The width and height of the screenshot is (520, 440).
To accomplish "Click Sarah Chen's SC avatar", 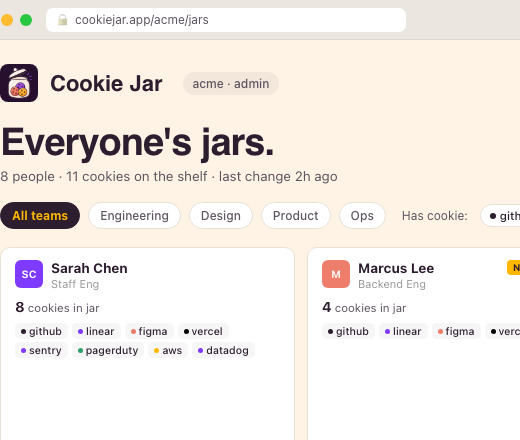I will pos(29,274).
